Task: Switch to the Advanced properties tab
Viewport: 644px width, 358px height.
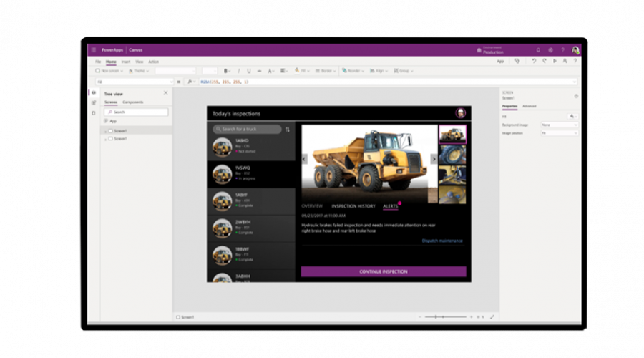Action: point(529,106)
